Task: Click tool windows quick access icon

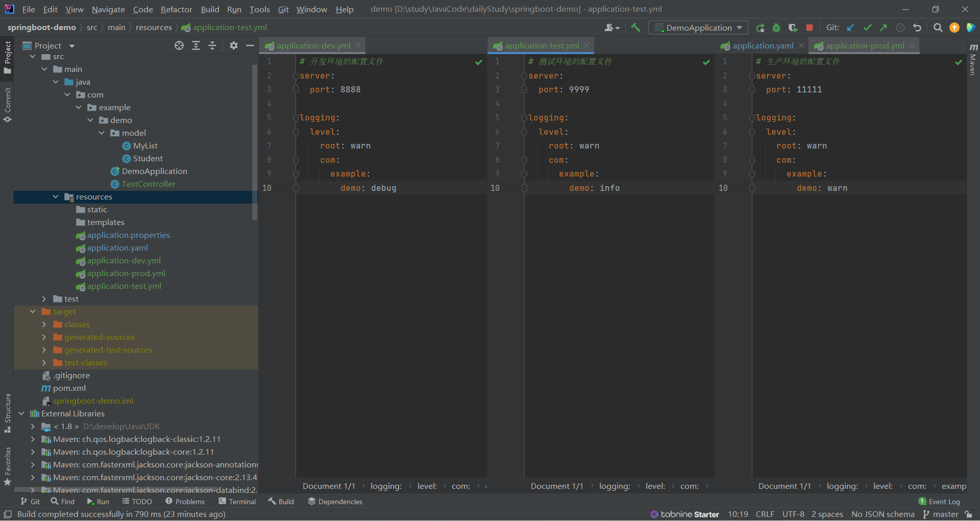Action: pyautogui.click(x=8, y=514)
